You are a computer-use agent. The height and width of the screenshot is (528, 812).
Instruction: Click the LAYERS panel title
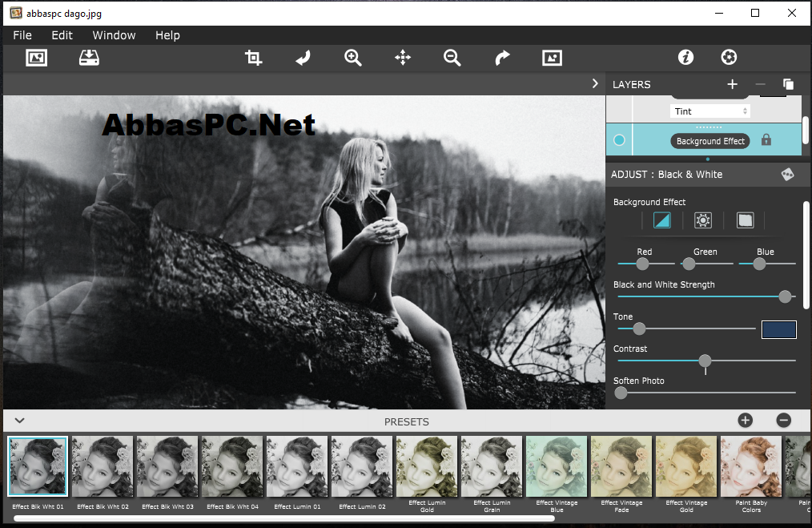(x=631, y=84)
